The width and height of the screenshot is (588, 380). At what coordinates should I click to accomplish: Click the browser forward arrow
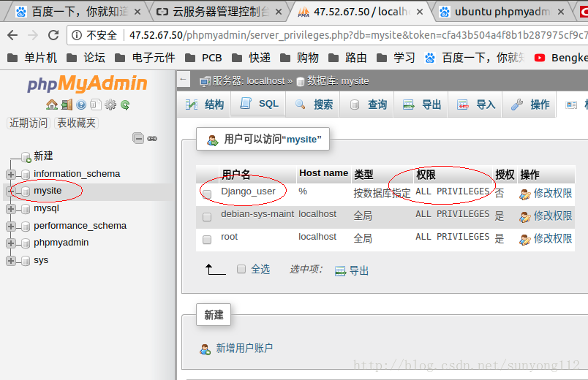click(x=33, y=35)
